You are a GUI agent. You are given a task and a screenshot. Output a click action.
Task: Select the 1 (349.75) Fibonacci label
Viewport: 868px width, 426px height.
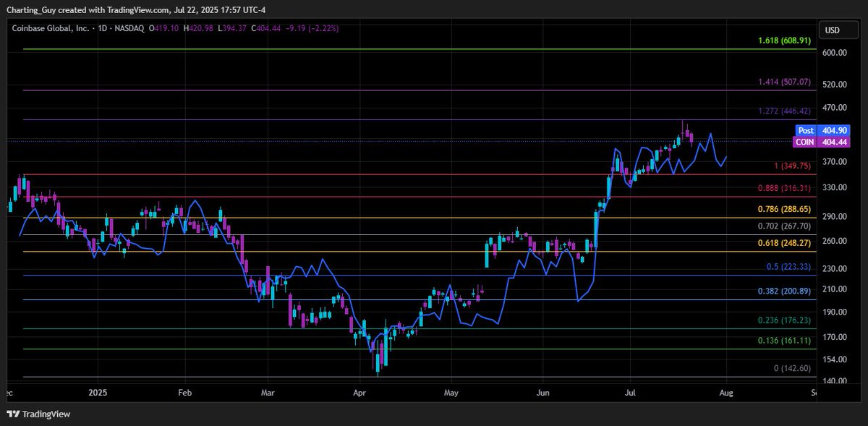793,166
